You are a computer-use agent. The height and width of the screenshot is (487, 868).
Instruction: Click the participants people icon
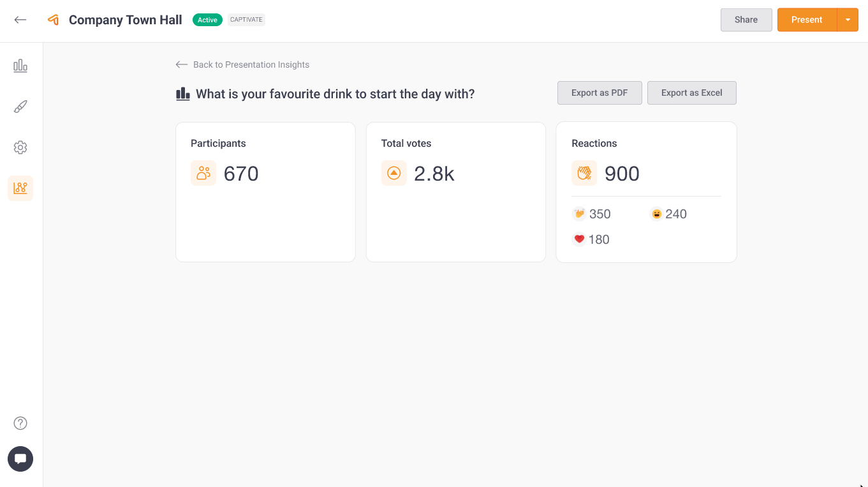click(203, 173)
